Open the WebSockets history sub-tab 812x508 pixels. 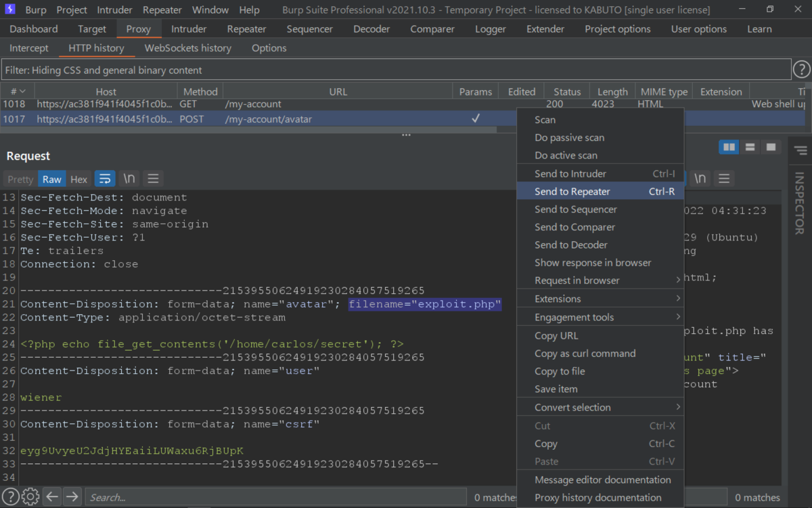[x=188, y=48]
